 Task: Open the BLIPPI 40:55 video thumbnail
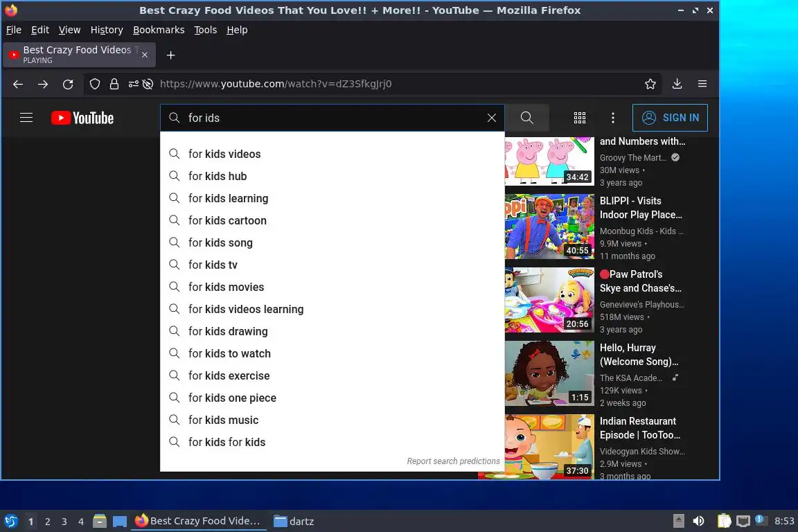point(549,227)
